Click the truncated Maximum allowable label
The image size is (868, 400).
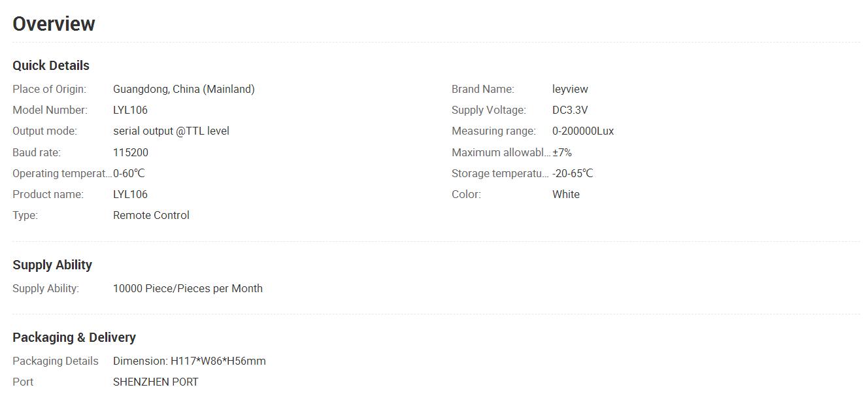tap(501, 152)
